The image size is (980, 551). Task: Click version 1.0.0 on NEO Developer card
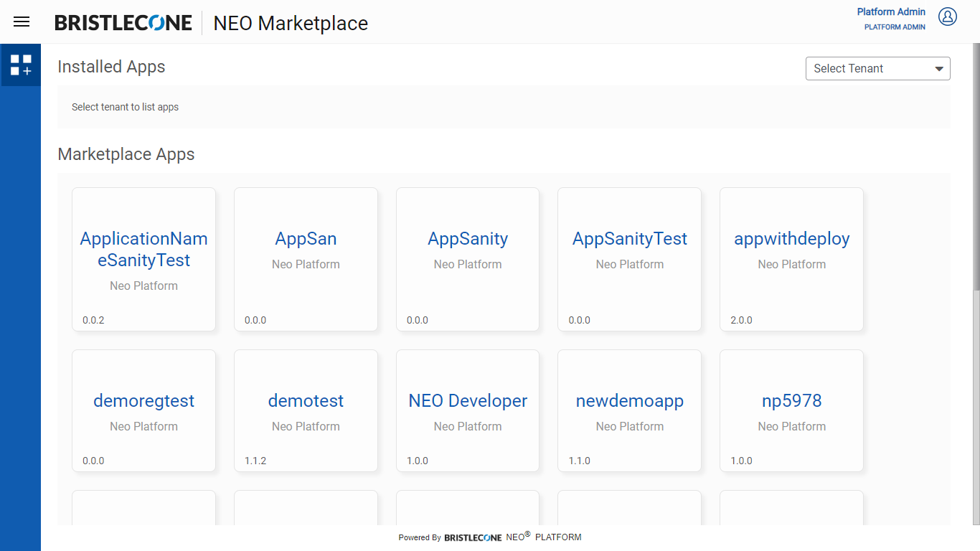point(418,461)
